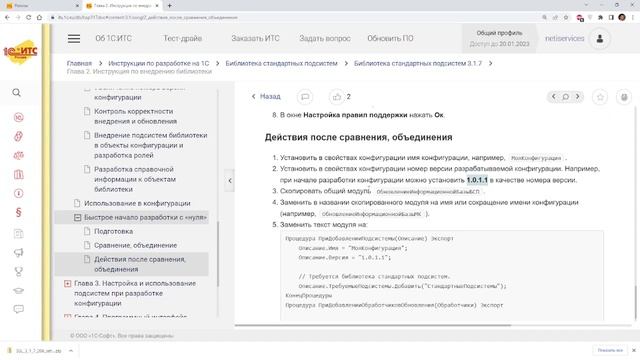Click the paragraph sign sidebar icon
This screenshot has width=640, height=360.
[x=18, y=212]
